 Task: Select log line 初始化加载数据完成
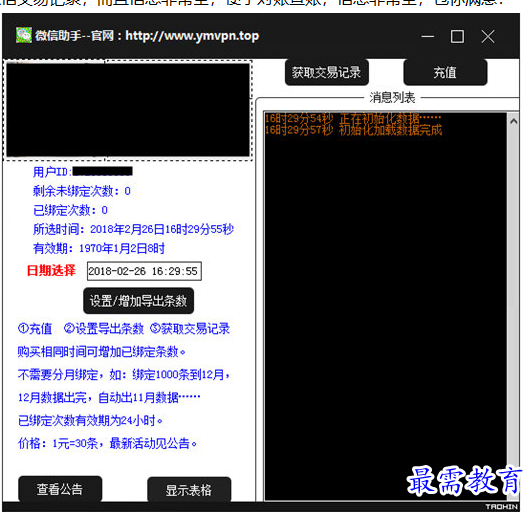(x=354, y=130)
